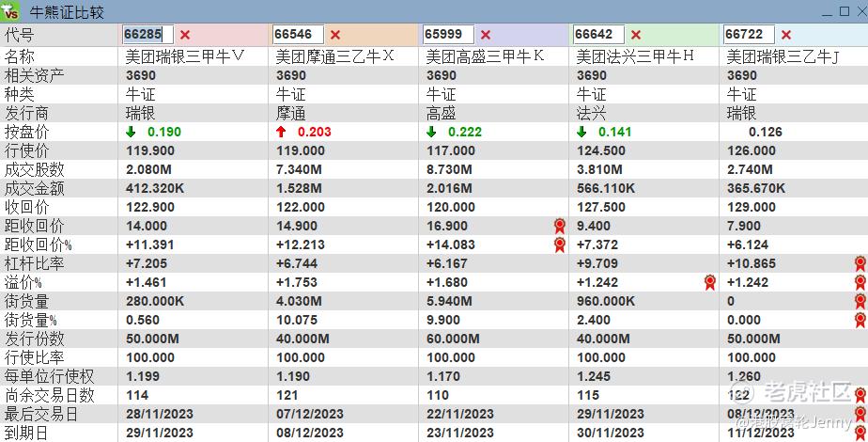Image resolution: width=868 pixels, height=442 pixels.
Task: Click strike value 119.900
Action: coord(150,150)
